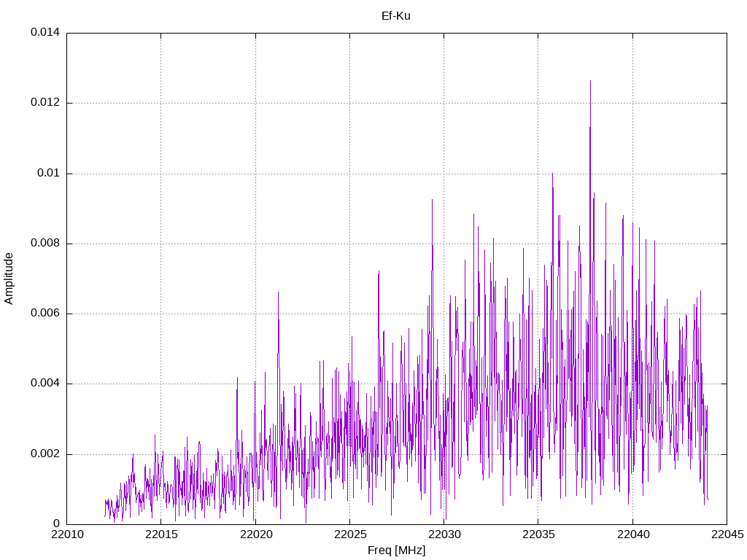Click y-axis tick label 0.008

click(45, 244)
